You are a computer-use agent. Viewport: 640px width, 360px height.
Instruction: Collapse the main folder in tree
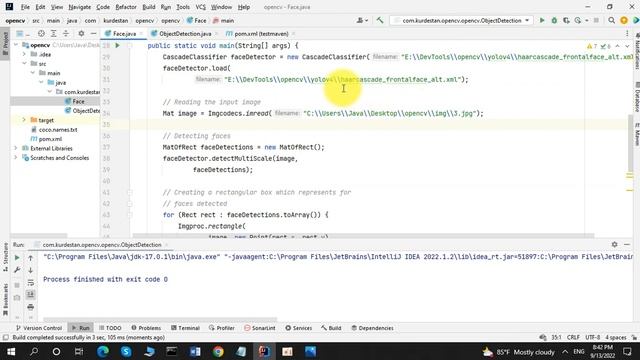33,73
